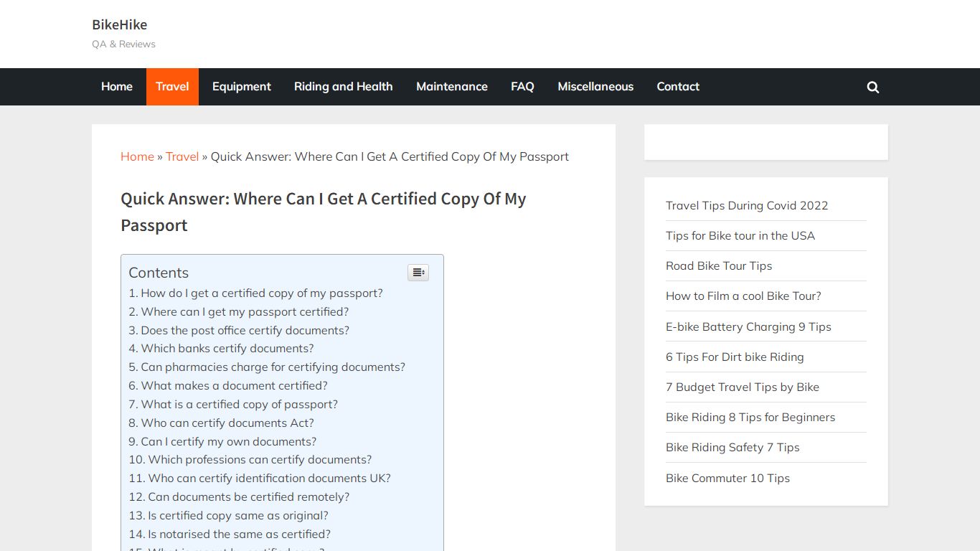Image resolution: width=980 pixels, height=551 pixels.
Task: Jump to 'What is a certified copy of passport?'
Action: pyautogui.click(x=233, y=404)
